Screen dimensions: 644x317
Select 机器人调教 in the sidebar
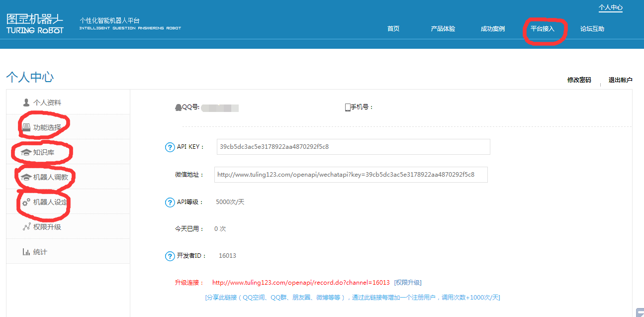pos(68,177)
